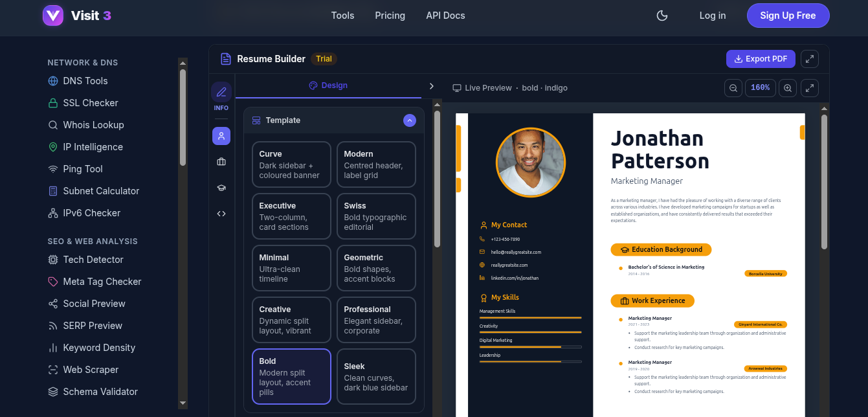
Task: Click the INFO pencil icon
Action: click(x=221, y=92)
